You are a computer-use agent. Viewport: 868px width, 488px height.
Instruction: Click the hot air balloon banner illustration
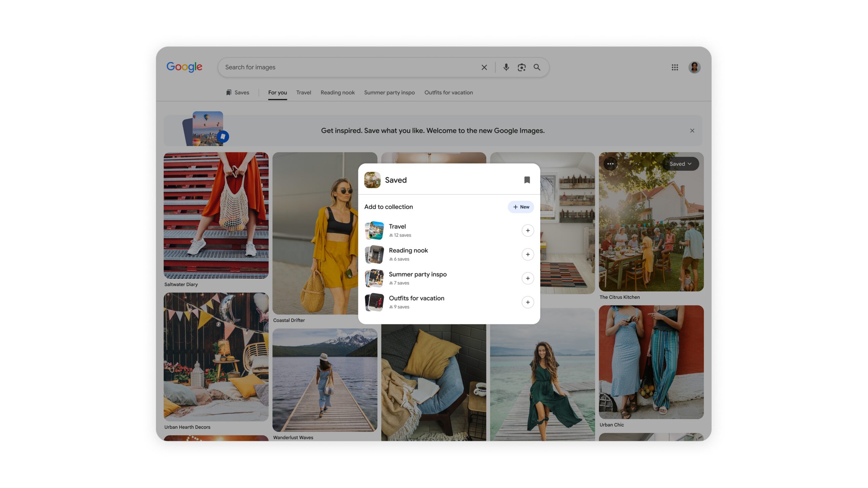pos(206,129)
